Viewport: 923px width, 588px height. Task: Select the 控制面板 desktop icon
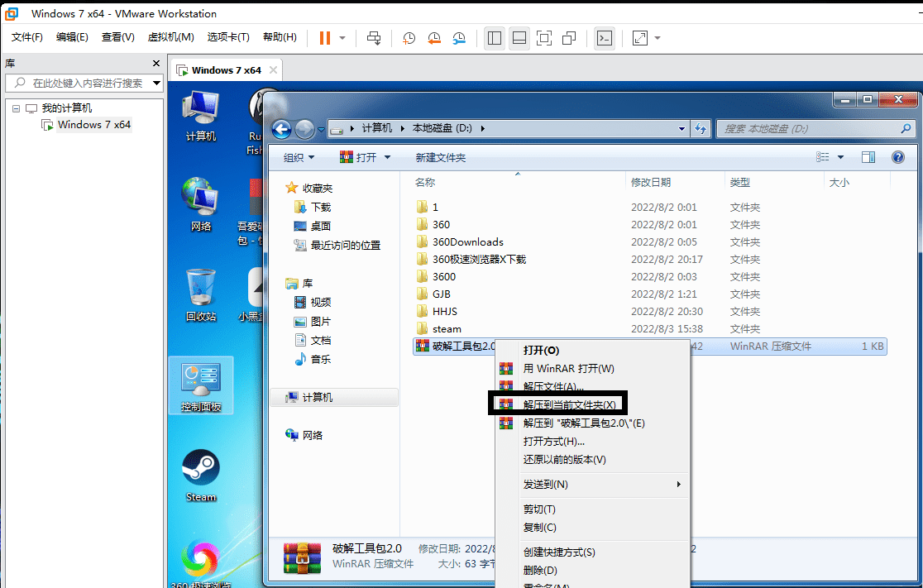click(201, 386)
